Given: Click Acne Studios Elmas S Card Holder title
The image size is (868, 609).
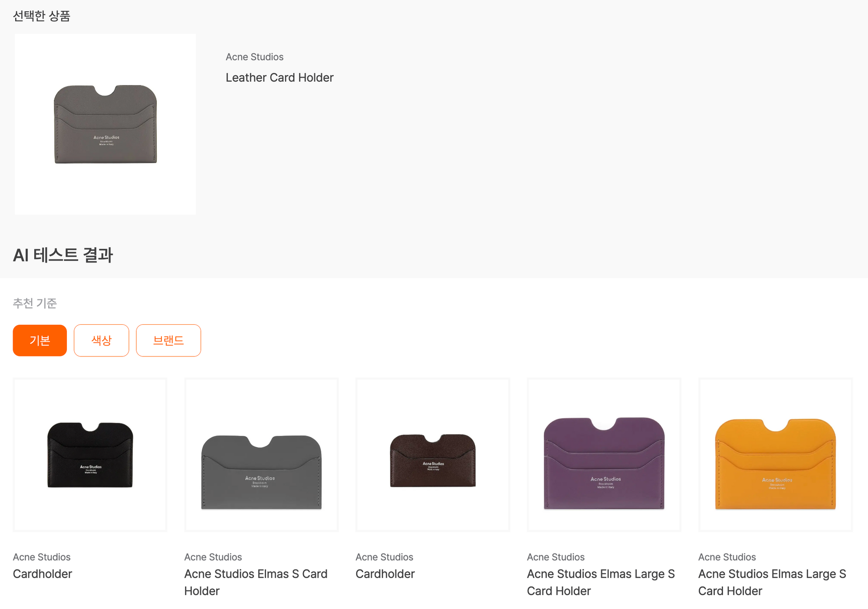Looking at the screenshot, I should coord(256,582).
